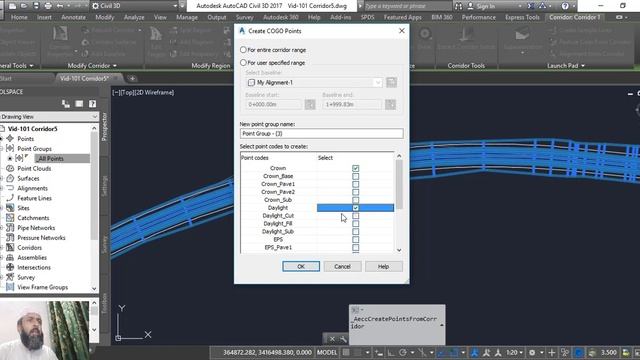Check the Crown_Pave1 point code checkbox

coord(356,184)
